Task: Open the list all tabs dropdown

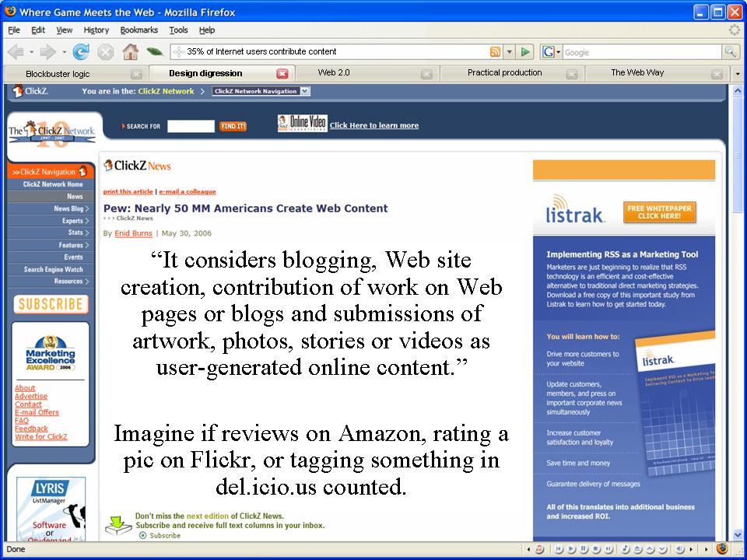Action: pos(738,75)
